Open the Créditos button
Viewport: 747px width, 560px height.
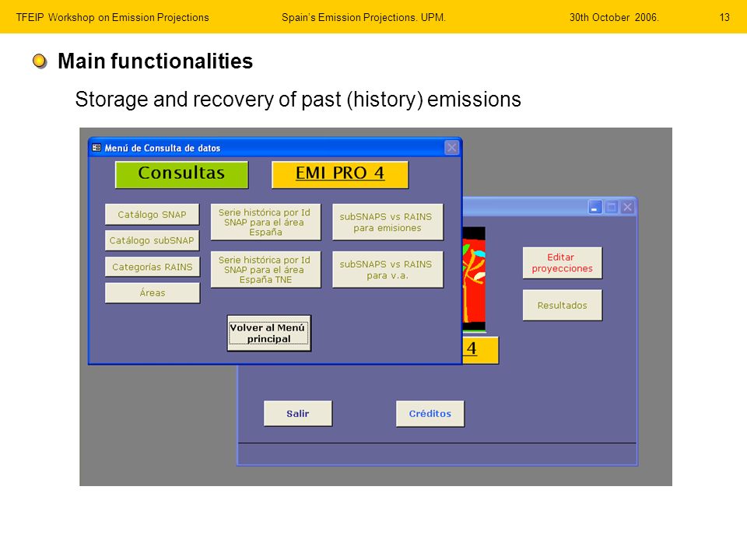pos(430,413)
